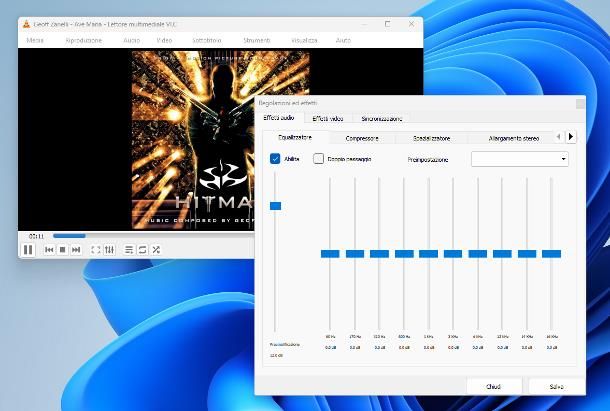Switch to the Sincronizzazione tab
The width and height of the screenshot is (610, 411).
pos(382,119)
